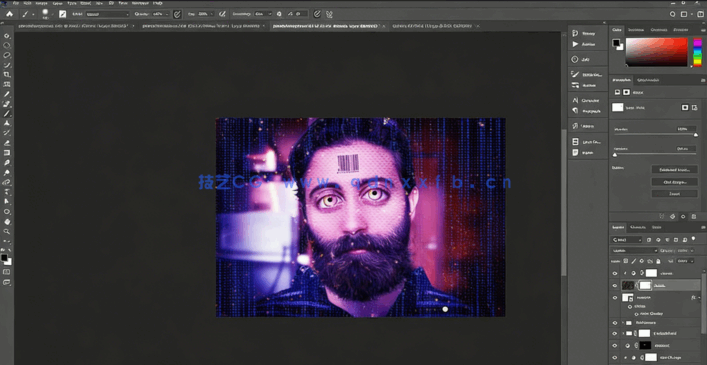The image size is (707, 365).
Task: Open the Actions panel play icon
Action: point(575,44)
